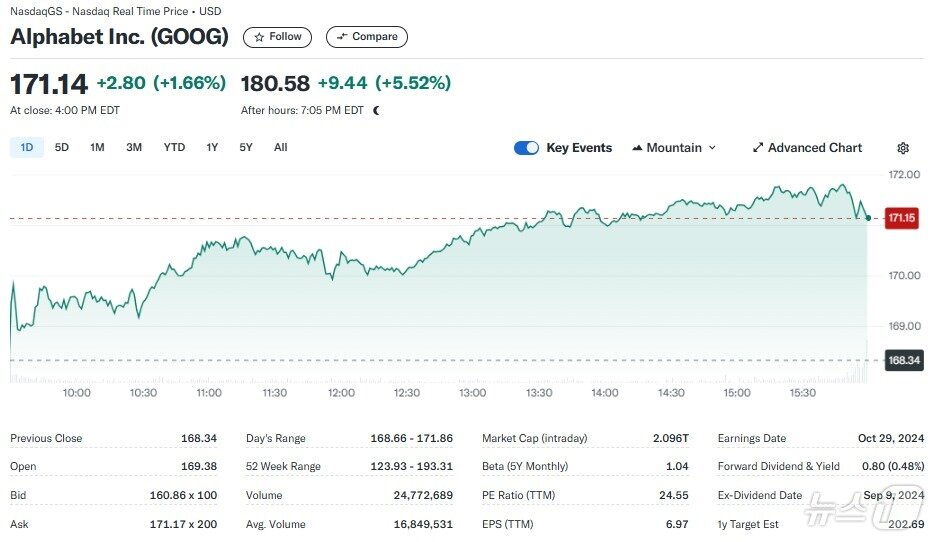The height and width of the screenshot is (542, 934).
Task: Select the 1D time range tab
Action: coord(27,148)
